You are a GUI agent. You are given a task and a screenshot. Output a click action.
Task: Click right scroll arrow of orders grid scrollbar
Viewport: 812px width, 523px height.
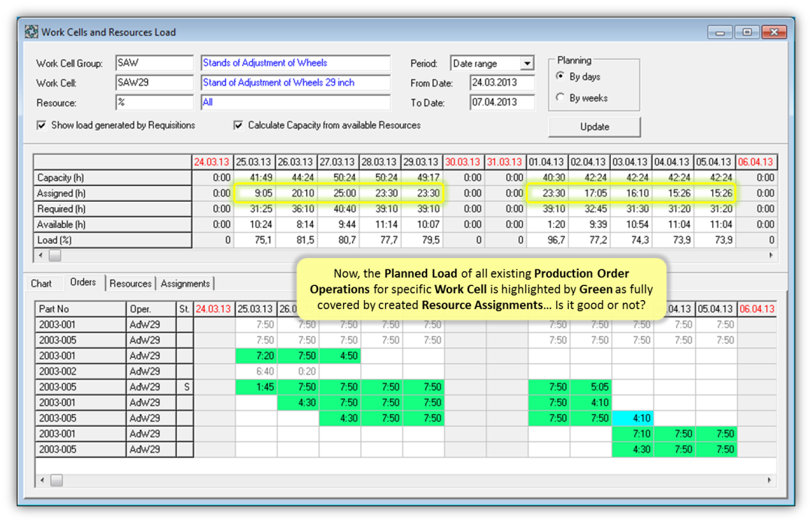(x=769, y=480)
